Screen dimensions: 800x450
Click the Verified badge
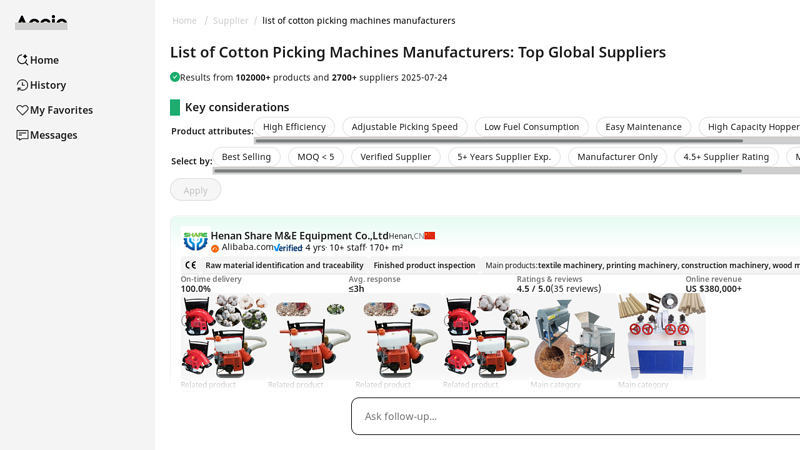pos(288,248)
